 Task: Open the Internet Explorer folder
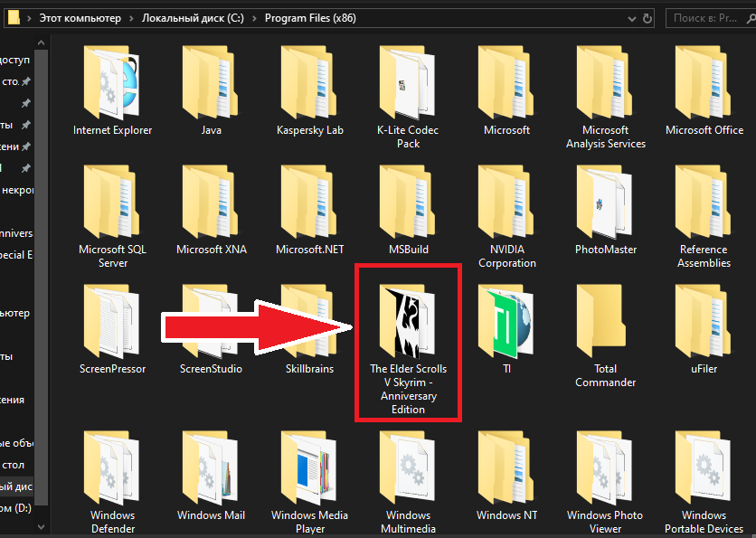112,91
